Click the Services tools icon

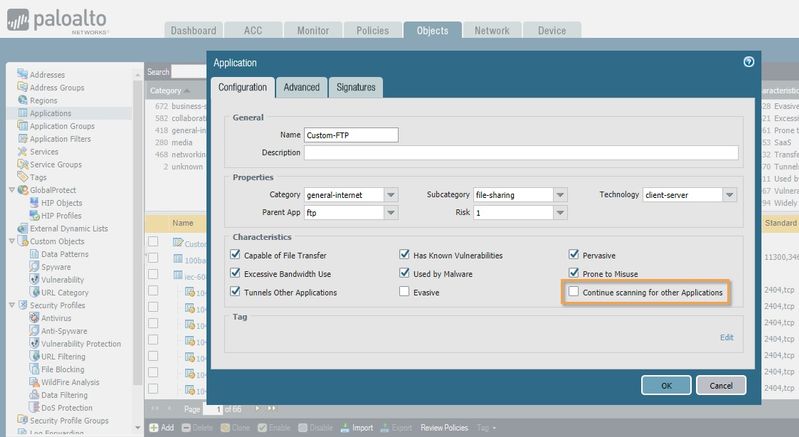coord(22,151)
